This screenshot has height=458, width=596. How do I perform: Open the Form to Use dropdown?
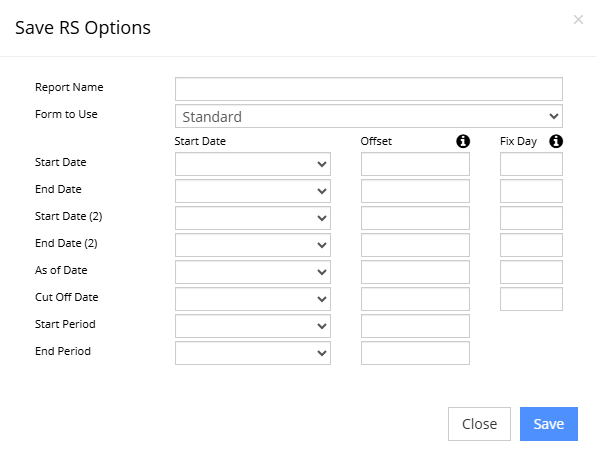click(369, 116)
